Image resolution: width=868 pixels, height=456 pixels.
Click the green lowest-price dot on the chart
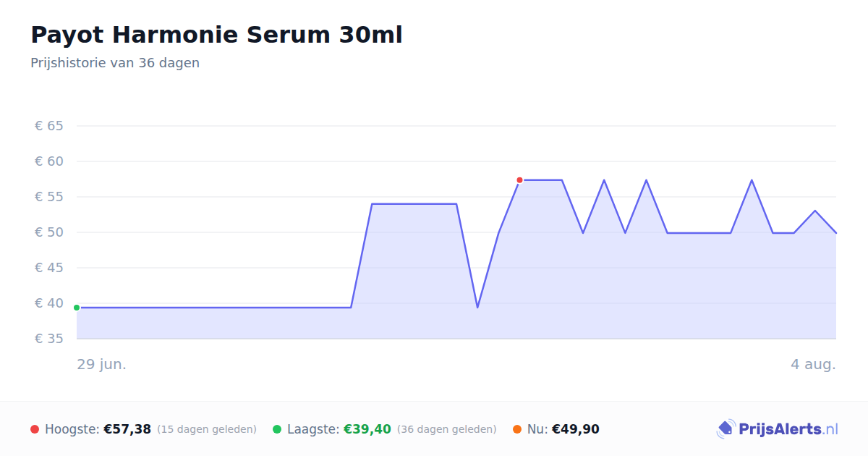click(x=77, y=308)
